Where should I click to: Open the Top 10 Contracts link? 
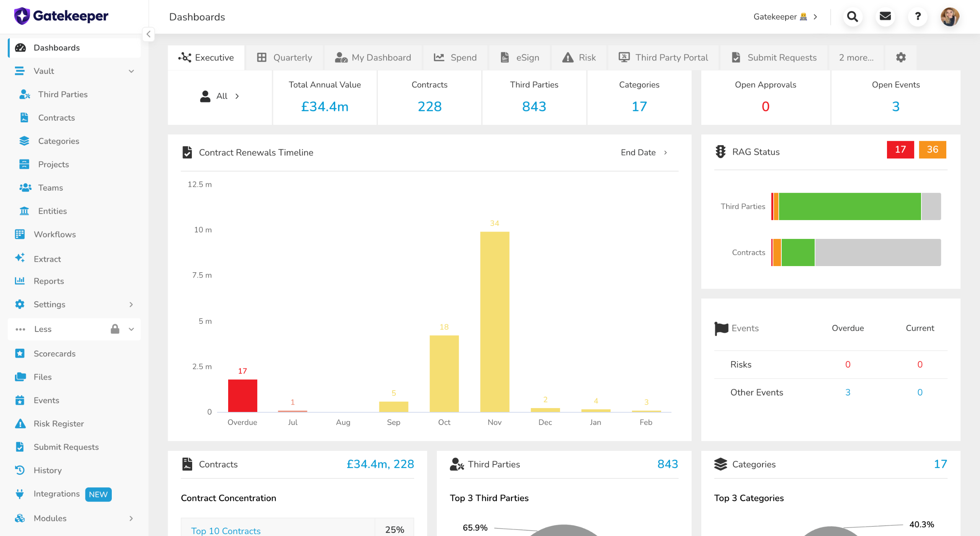(x=226, y=531)
